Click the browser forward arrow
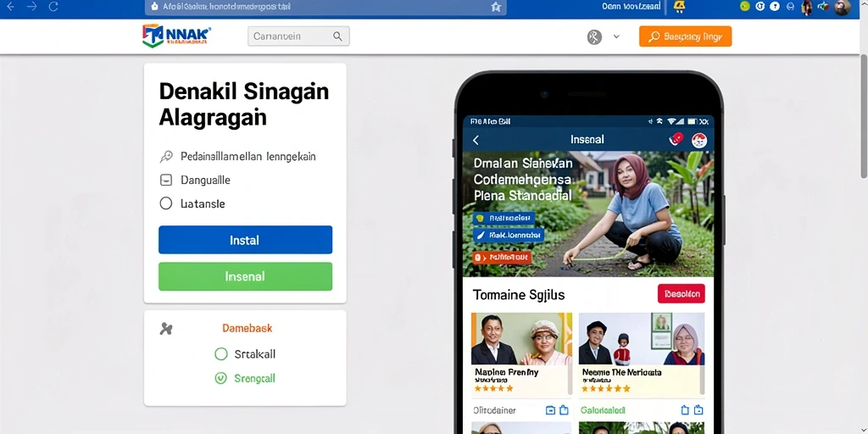Image resolution: width=868 pixels, height=434 pixels. click(x=32, y=7)
